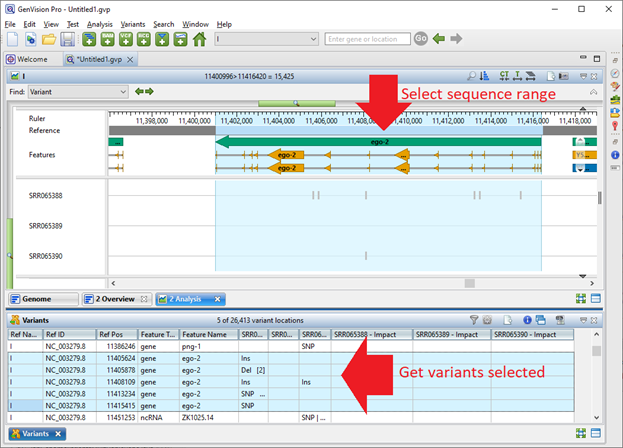Click the sort tracks icon in analysis header

(484, 76)
